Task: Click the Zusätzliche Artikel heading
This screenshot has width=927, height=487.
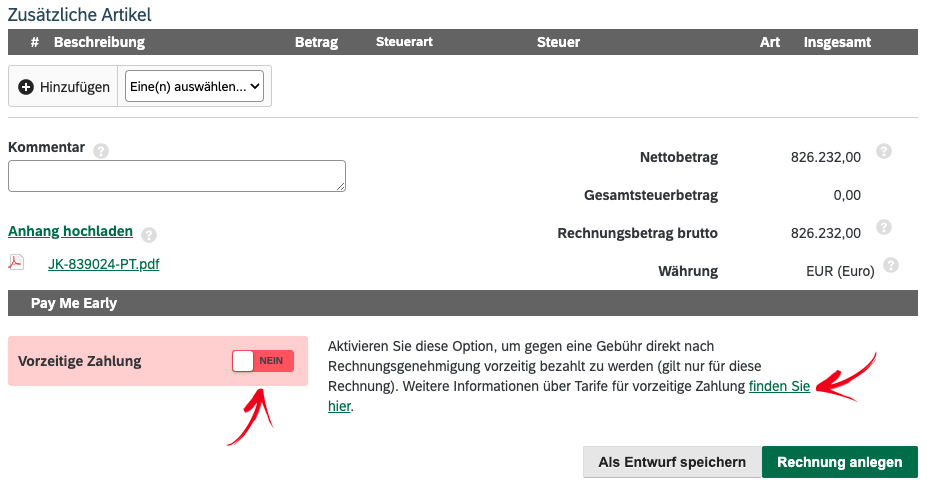Action: coord(79,14)
